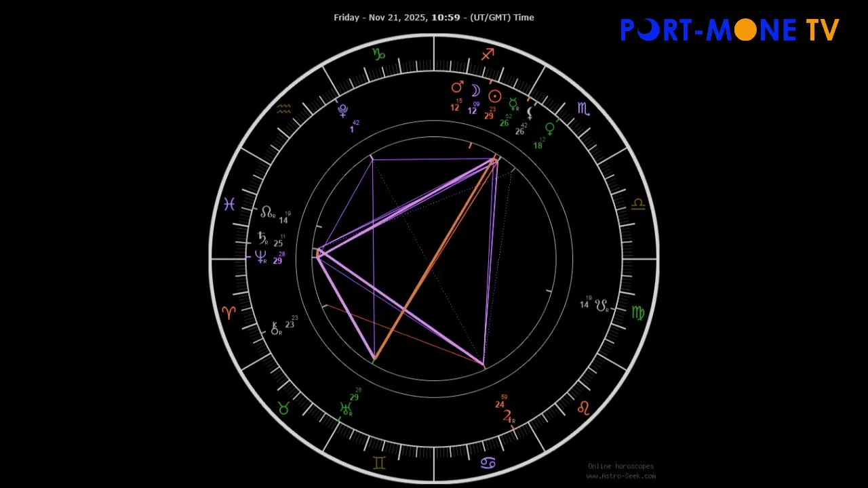
Task: Click Pluto's degree value 1
Action: (352, 129)
